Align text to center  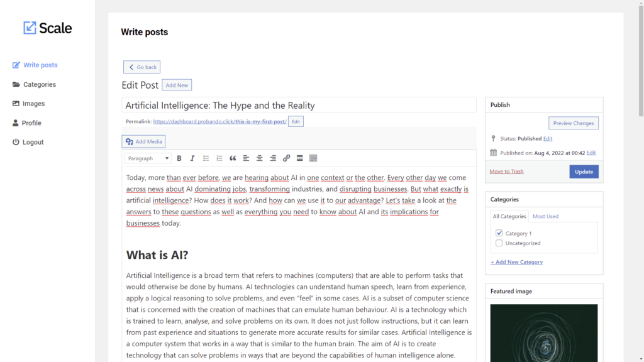pos(258,158)
